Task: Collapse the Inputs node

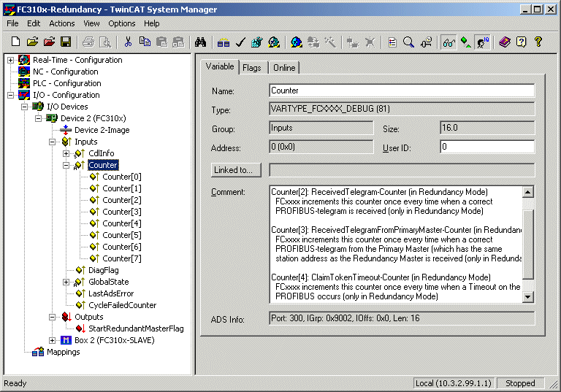Action: [x=53, y=142]
